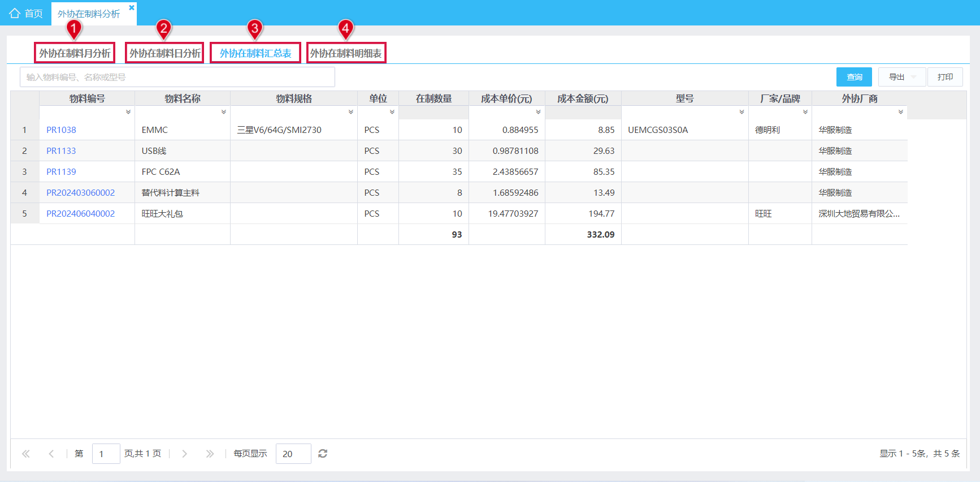Open the 外协在制料明细表 tab
The width and height of the screenshot is (980, 482).
[x=346, y=53]
